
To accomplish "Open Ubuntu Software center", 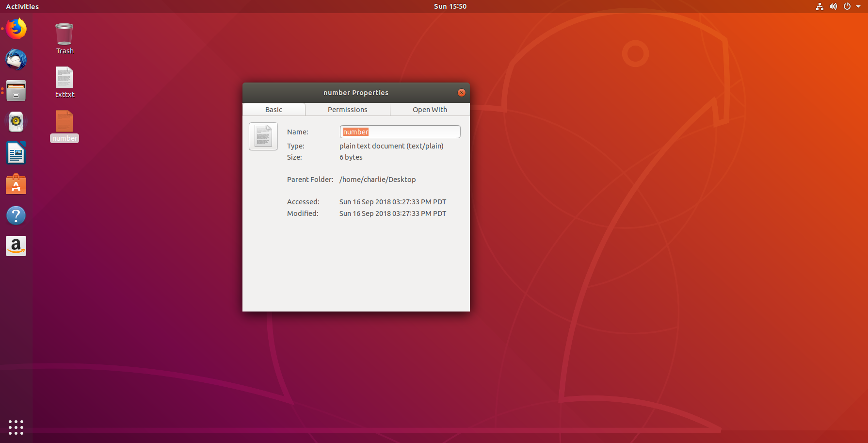I will click(16, 184).
